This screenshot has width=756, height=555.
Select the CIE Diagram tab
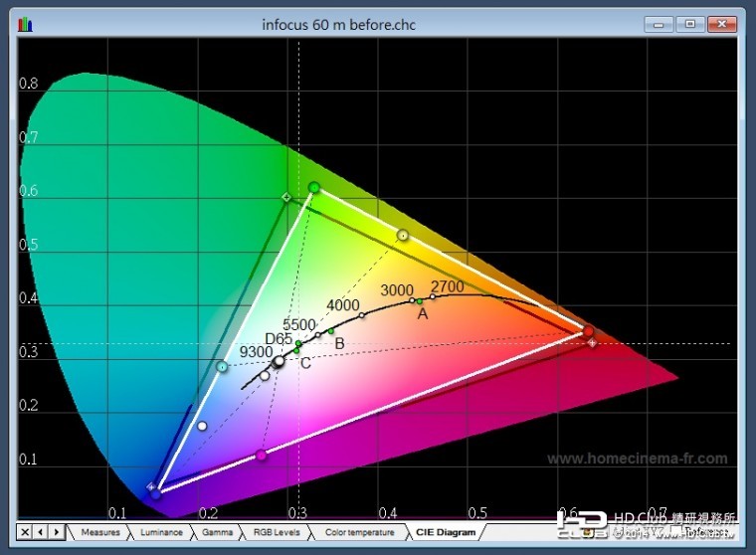click(443, 532)
